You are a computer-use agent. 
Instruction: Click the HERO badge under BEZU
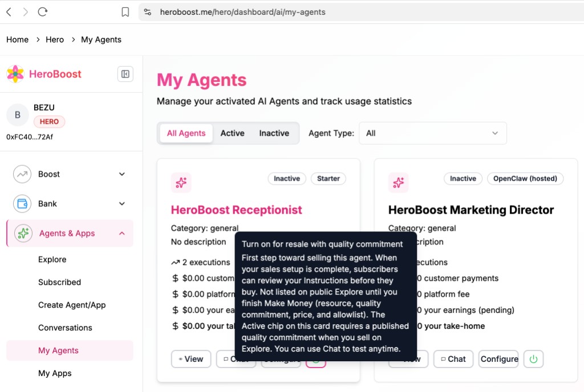(49, 121)
